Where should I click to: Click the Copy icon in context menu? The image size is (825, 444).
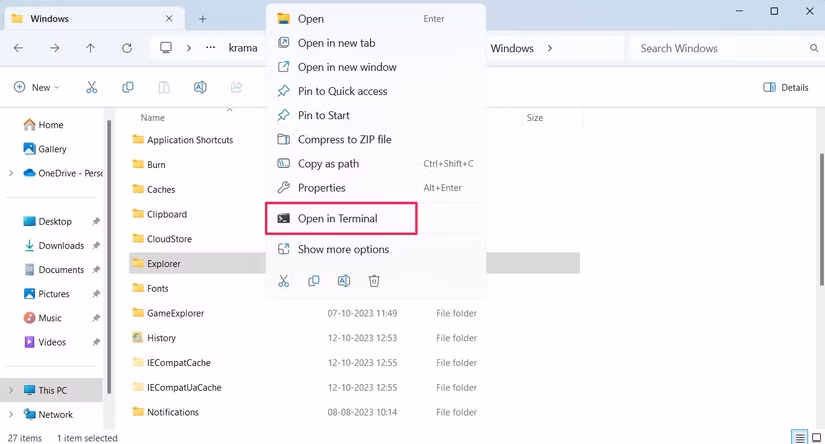(x=314, y=281)
